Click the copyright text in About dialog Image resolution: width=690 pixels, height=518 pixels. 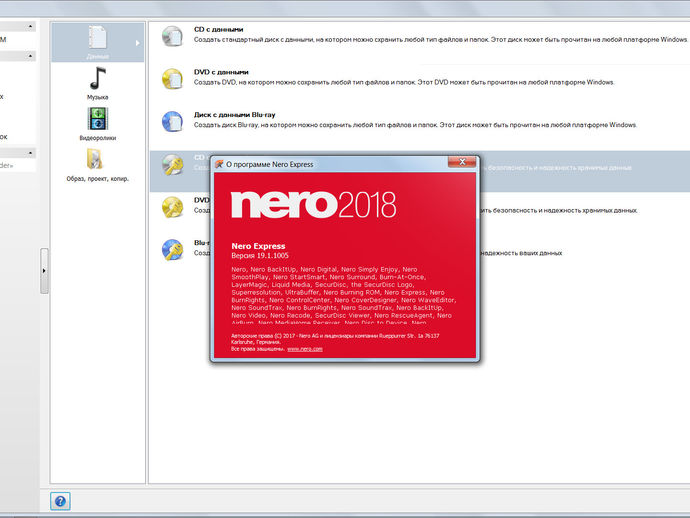(x=335, y=342)
